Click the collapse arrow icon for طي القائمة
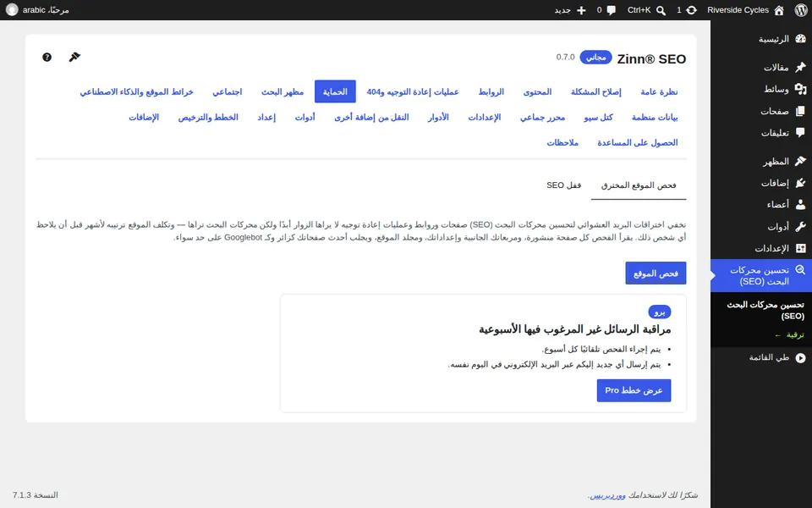Viewport: 812px width, 508px height. pyautogui.click(x=800, y=357)
